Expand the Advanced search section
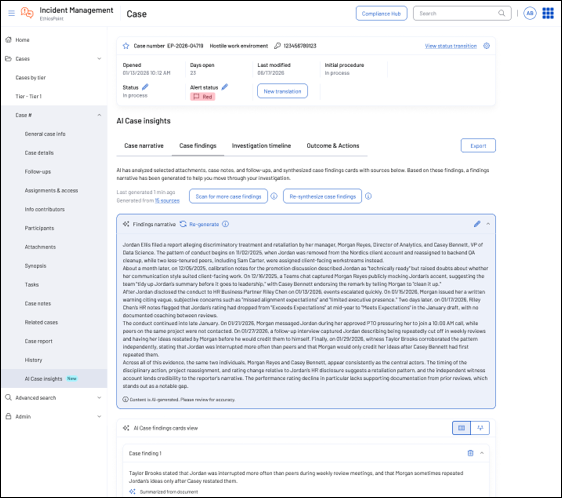The width and height of the screenshot is (562, 498). coord(99,398)
